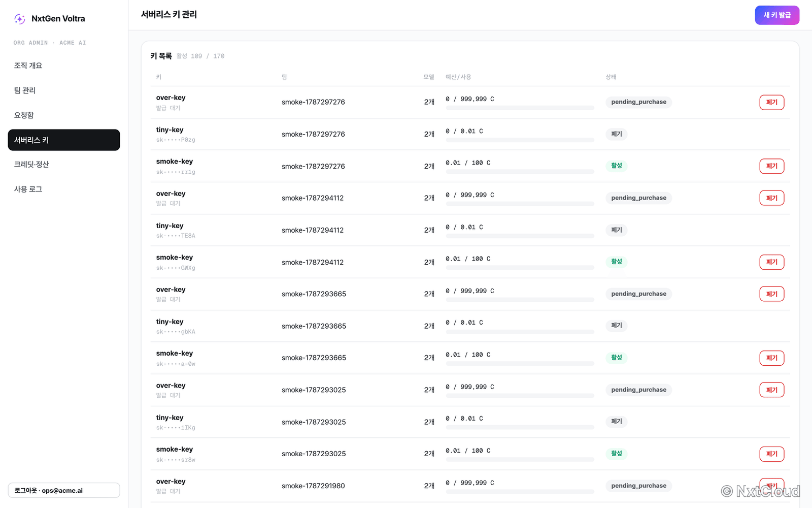Revoke over-key of team smoke-1787293025

771,390
